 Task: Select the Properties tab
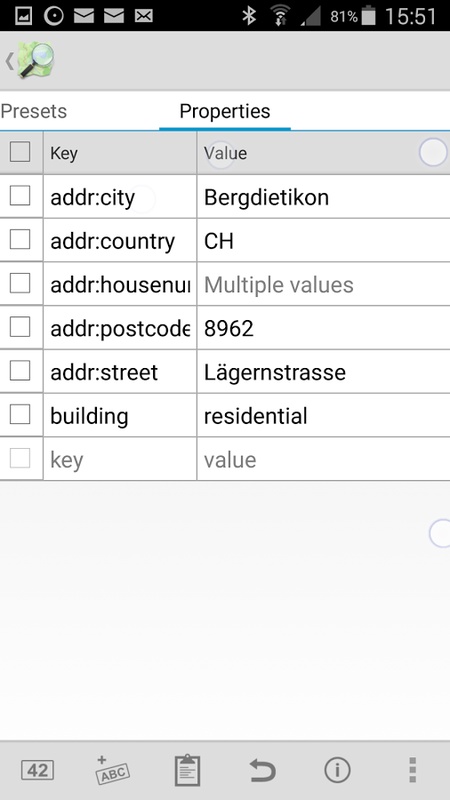coord(225,111)
